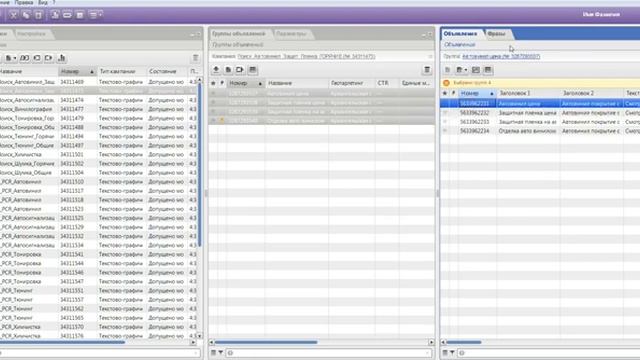Open the add campaign dropdown in the campaigns toolbar
The image size is (640, 360).
[x=11, y=58]
